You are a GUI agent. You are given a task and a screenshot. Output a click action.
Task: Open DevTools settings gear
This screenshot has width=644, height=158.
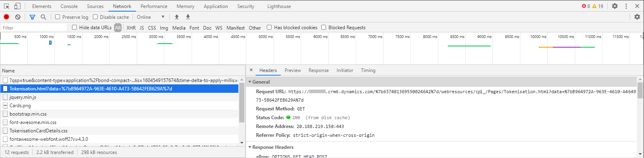click(x=615, y=6)
